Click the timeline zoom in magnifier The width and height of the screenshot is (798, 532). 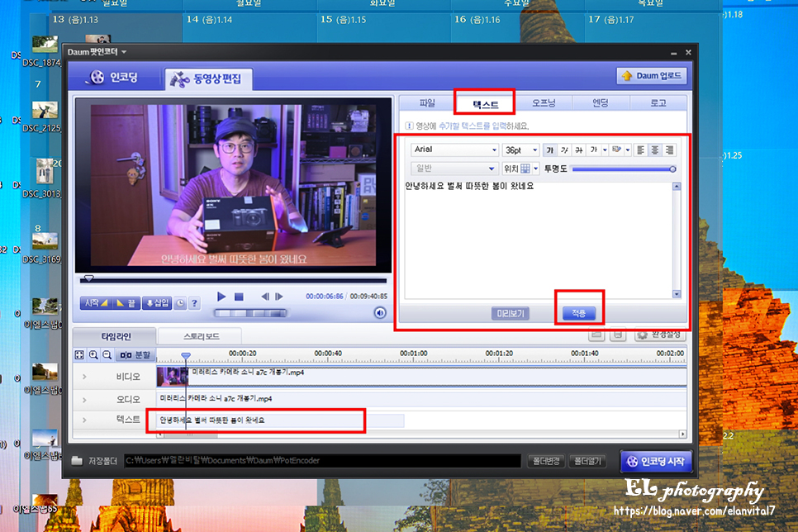click(x=93, y=355)
